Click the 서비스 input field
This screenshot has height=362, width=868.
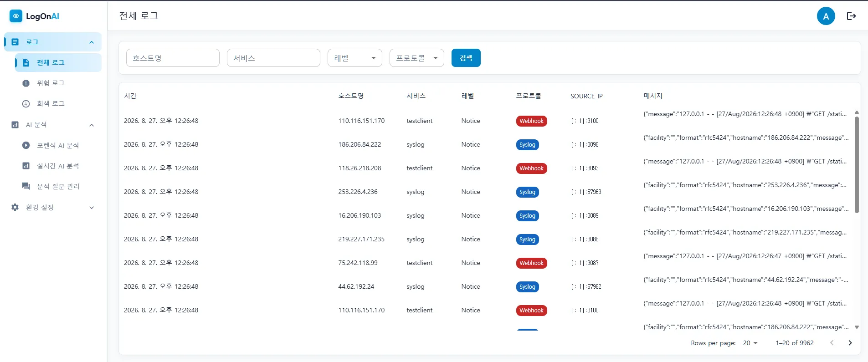click(273, 58)
